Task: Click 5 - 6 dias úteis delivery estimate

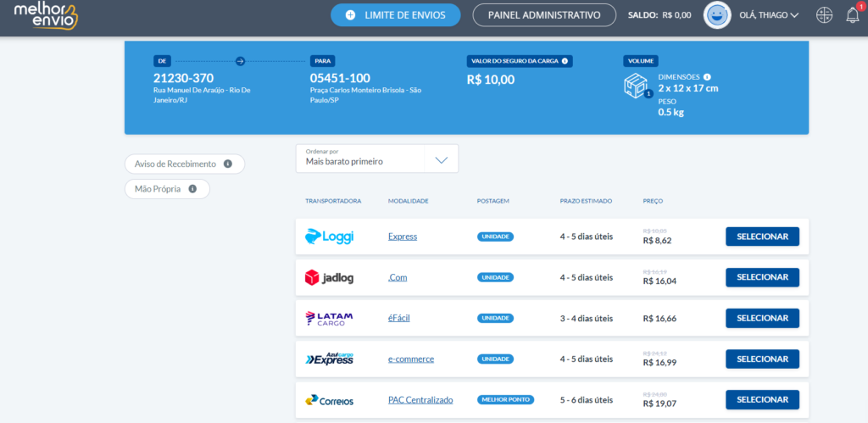Action: pos(587,400)
